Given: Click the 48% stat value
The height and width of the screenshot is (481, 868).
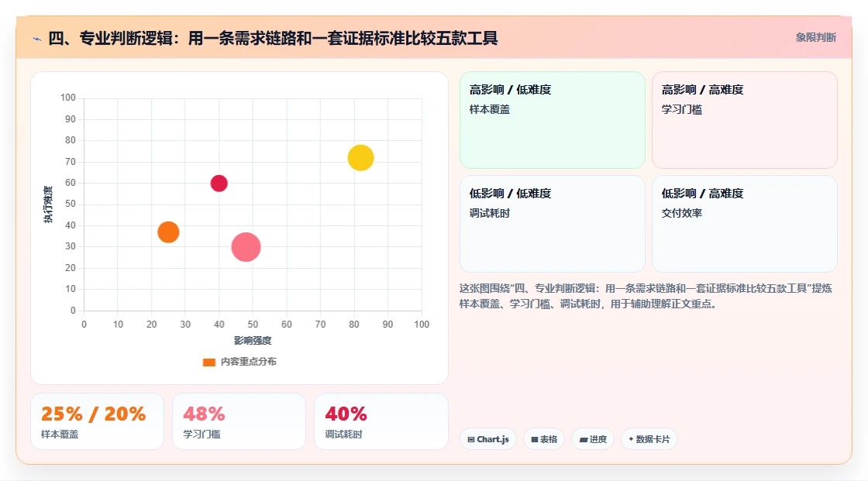Looking at the screenshot, I should tap(204, 414).
